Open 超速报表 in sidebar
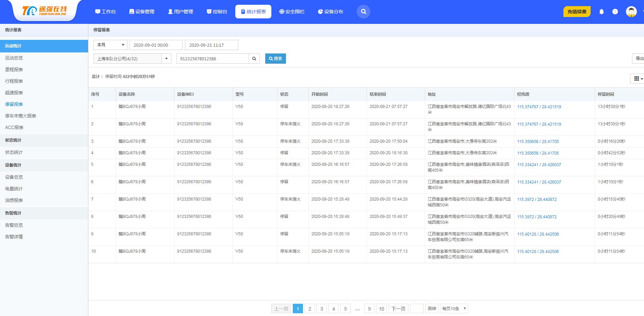Image resolution: width=644 pixels, height=316 pixels. pos(14,93)
